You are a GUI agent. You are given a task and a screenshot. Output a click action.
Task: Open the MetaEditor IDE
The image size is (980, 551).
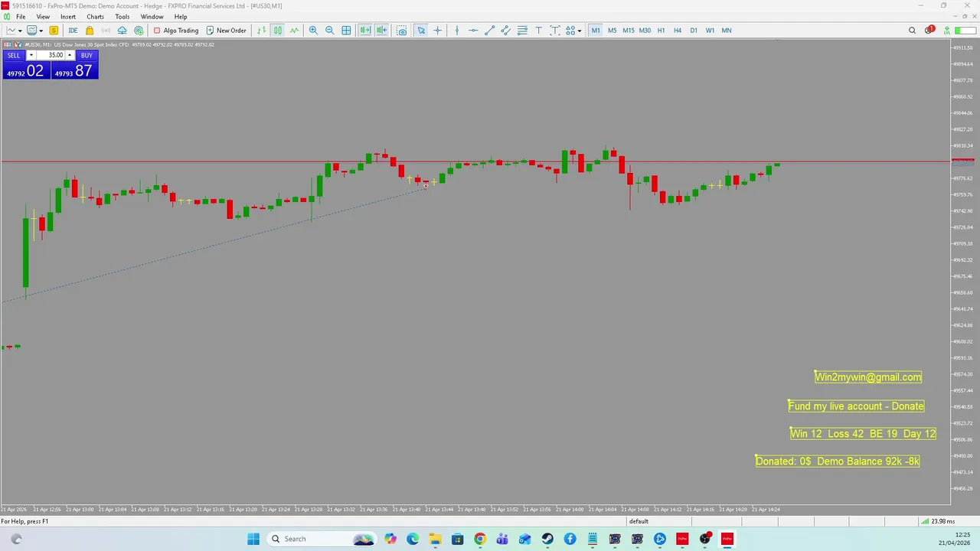point(73,31)
